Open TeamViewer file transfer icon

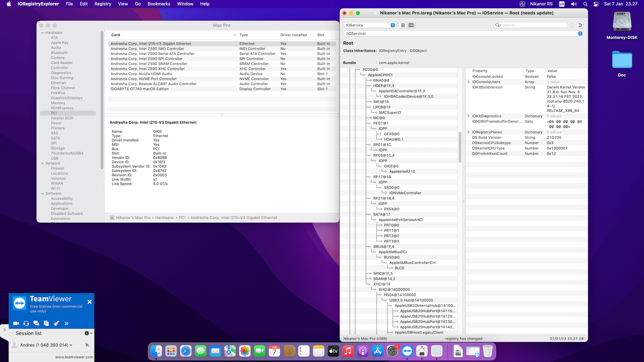(x=46, y=323)
